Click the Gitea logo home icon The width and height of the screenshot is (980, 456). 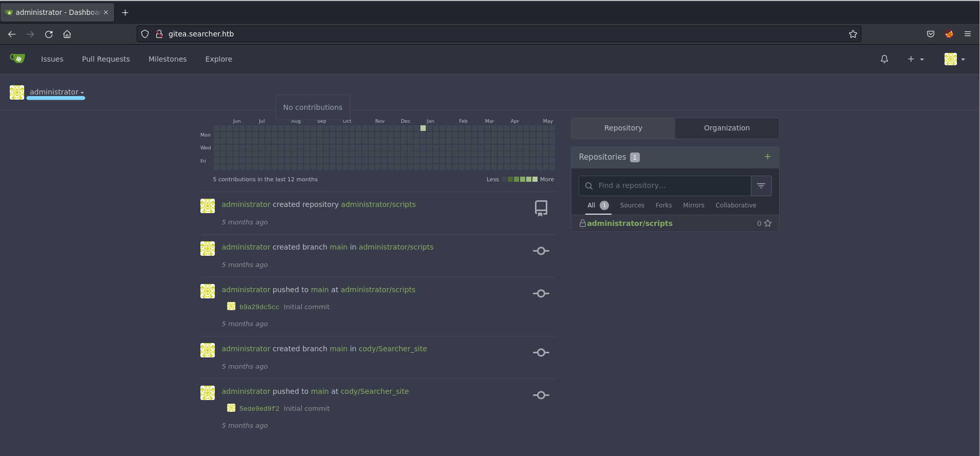(x=17, y=59)
